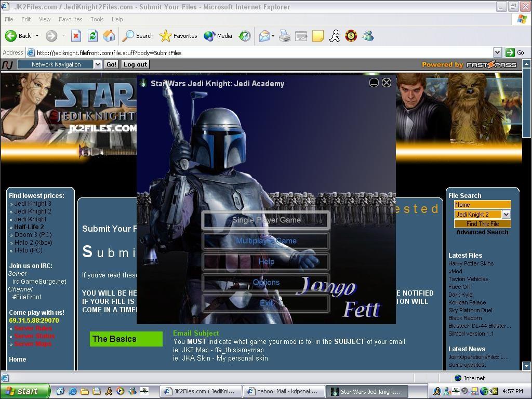Image resolution: width=532 pixels, height=399 pixels.
Task: Open the Media toolbar button
Action: coord(218,36)
